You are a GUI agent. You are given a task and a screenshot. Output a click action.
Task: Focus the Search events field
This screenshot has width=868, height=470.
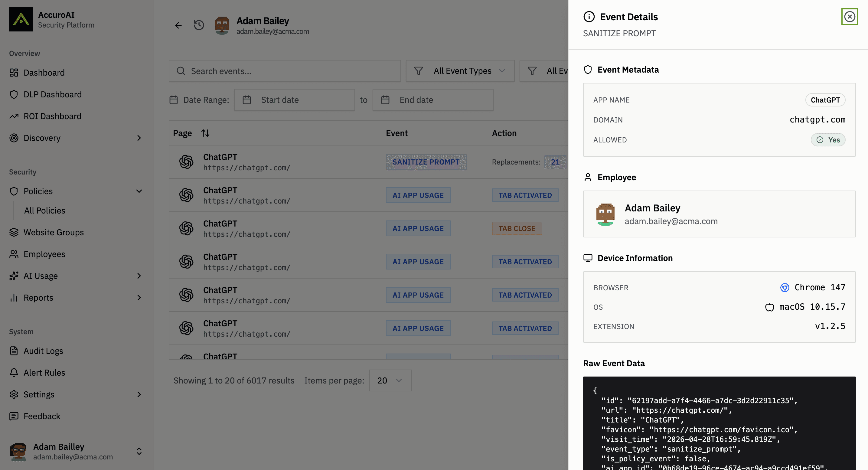coord(285,71)
